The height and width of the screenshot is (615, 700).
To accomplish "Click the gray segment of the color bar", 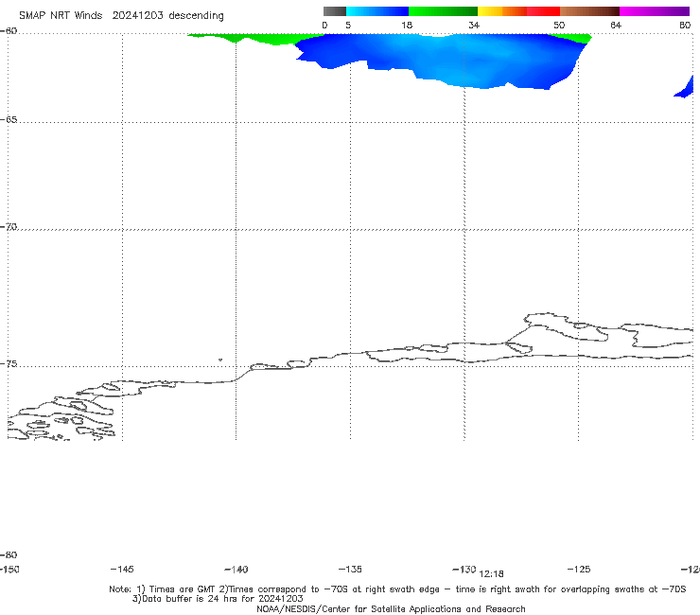I will (x=334, y=11).
